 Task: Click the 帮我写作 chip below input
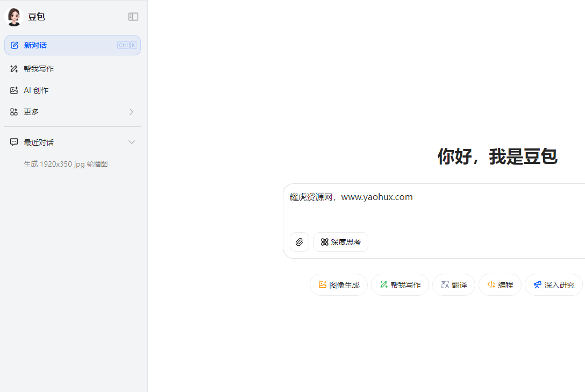point(400,285)
